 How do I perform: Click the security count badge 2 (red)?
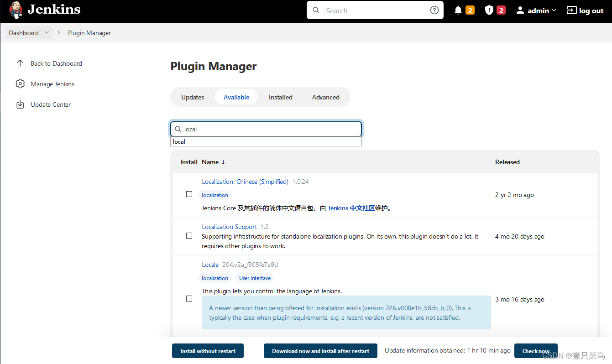tap(501, 10)
